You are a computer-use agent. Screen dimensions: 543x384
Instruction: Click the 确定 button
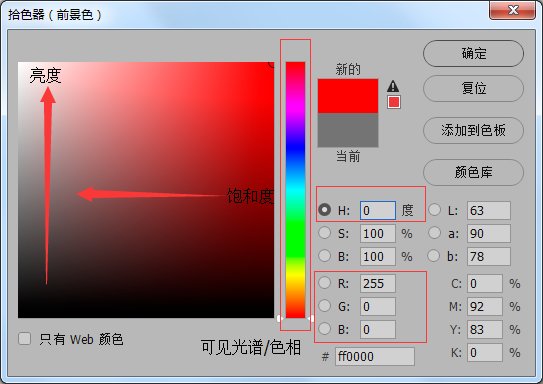point(473,53)
